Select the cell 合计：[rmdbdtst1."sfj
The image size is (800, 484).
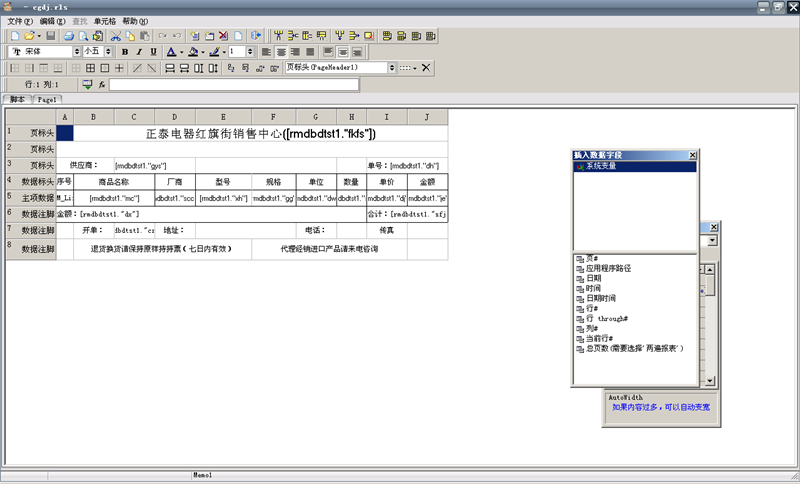point(407,214)
